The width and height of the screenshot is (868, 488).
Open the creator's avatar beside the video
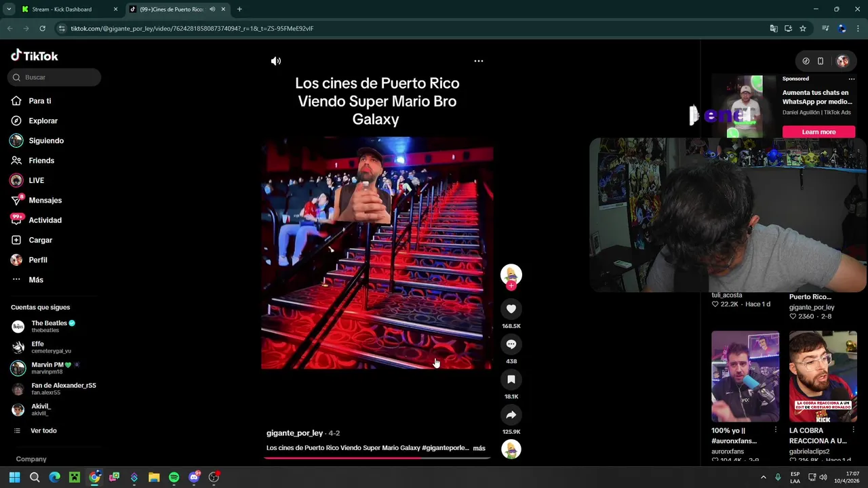click(511, 274)
